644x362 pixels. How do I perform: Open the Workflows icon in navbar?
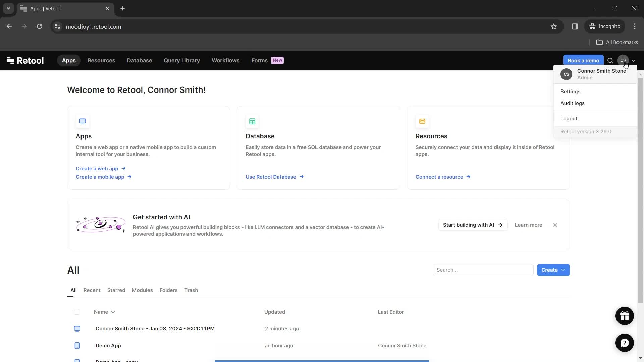[226, 60]
